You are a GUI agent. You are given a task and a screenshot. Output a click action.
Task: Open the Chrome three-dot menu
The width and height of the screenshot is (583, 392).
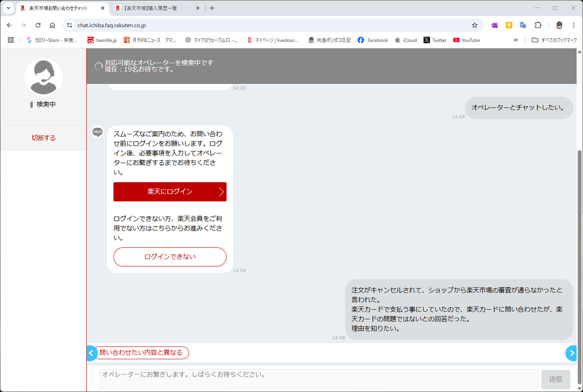[x=573, y=25]
